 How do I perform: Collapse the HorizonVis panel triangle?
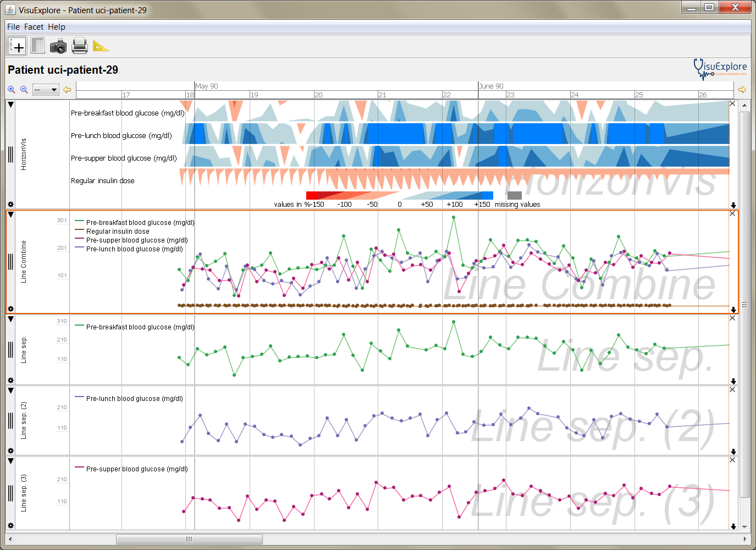point(10,105)
